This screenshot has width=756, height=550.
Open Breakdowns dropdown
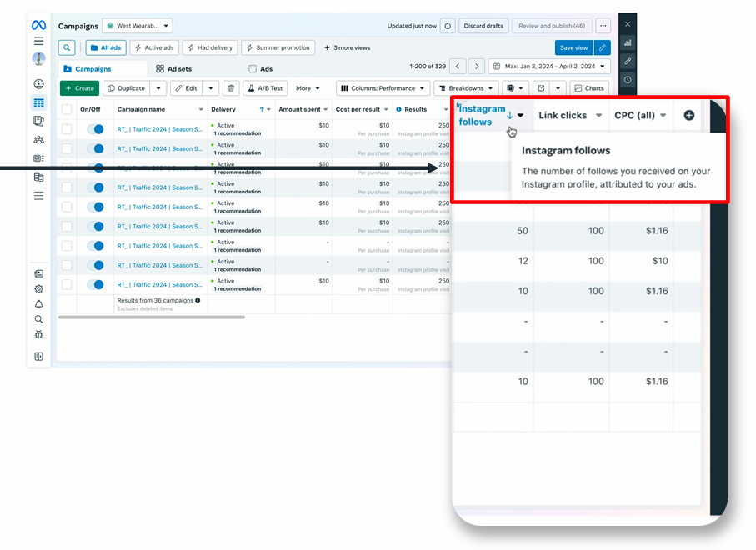pyautogui.click(x=466, y=88)
